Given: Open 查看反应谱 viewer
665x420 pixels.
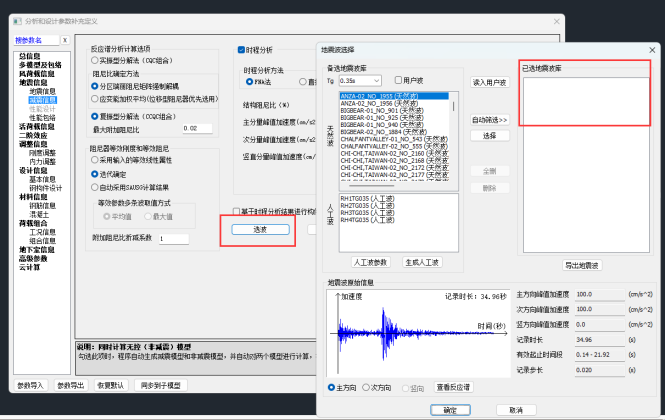Looking at the screenshot, I should click(x=459, y=387).
